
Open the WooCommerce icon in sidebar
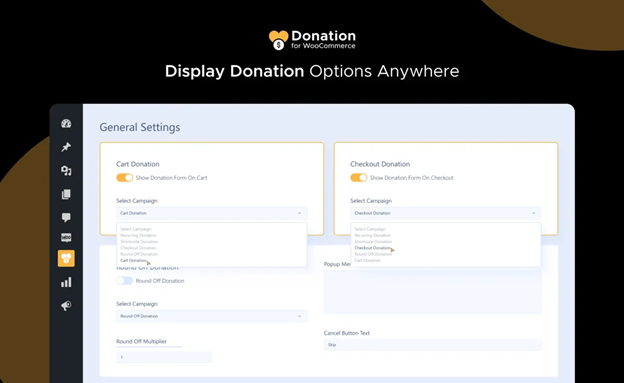coord(66,238)
